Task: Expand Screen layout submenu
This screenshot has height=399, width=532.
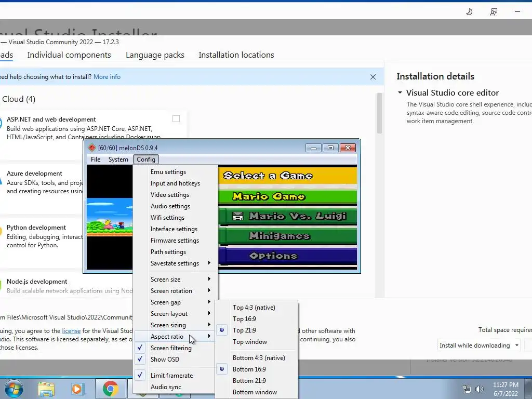Action: click(x=175, y=313)
